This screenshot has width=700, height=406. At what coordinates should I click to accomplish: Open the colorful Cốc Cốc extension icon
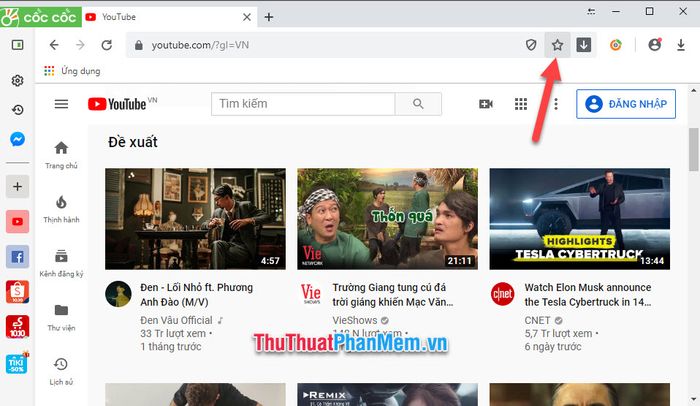pyautogui.click(x=616, y=45)
